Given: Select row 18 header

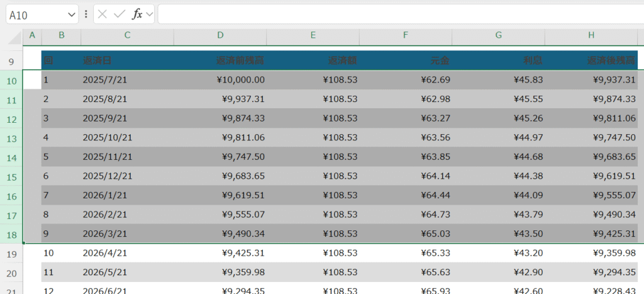Looking at the screenshot, I should pos(11,235).
